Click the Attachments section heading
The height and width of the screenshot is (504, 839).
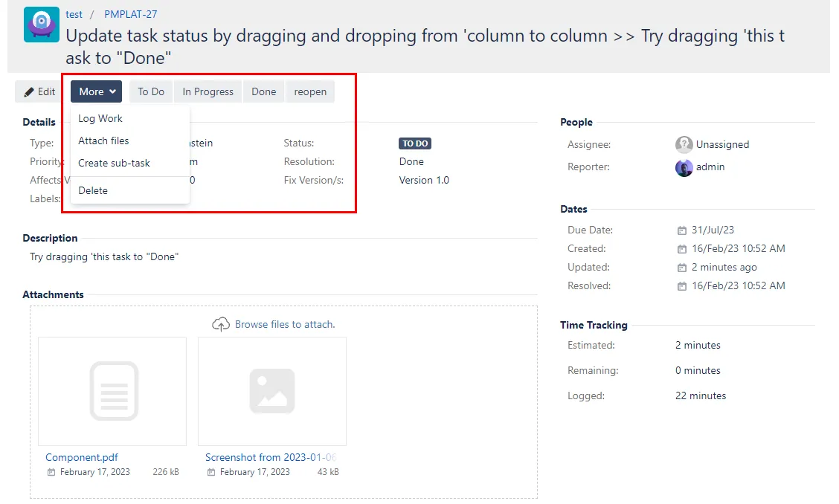pos(53,295)
